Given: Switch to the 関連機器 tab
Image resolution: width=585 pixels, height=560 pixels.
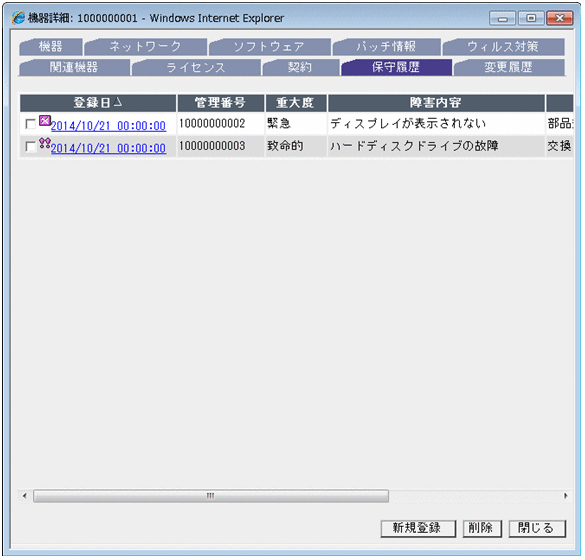Looking at the screenshot, I should click(x=74, y=67).
